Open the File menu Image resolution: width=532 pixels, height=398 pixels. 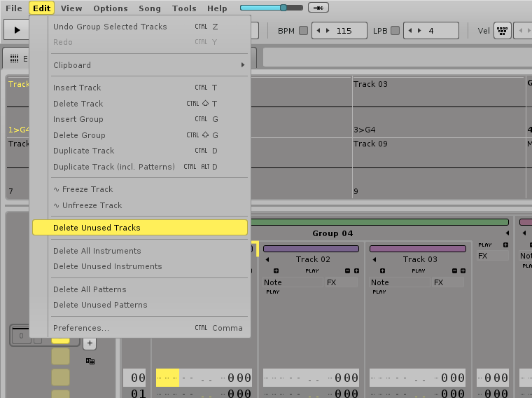[14, 8]
